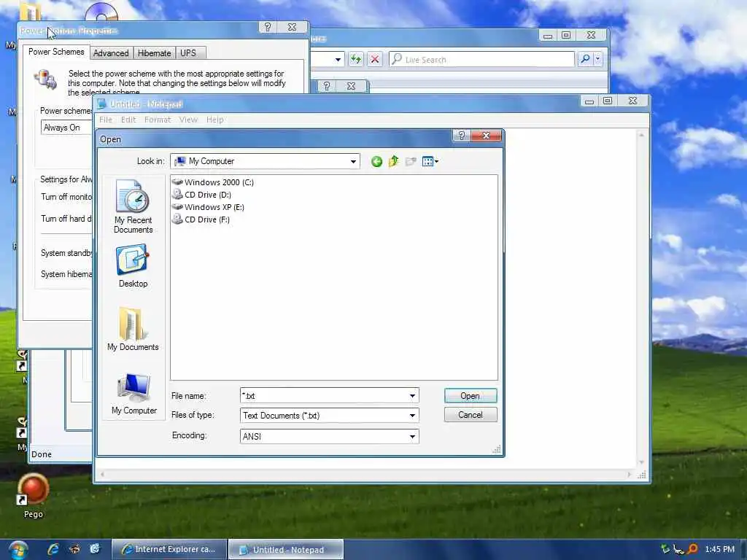Click Internet Explorer stop icon
747x560 pixels.
click(375, 60)
